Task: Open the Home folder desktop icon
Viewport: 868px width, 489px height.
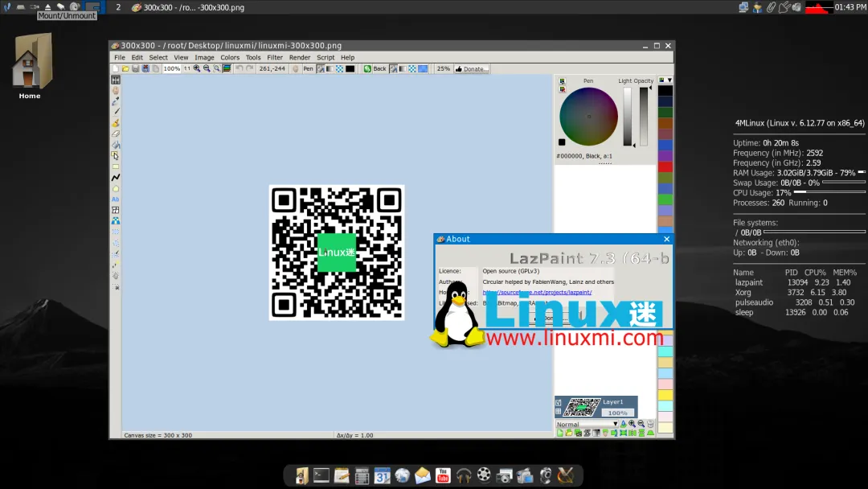Action: 30,67
